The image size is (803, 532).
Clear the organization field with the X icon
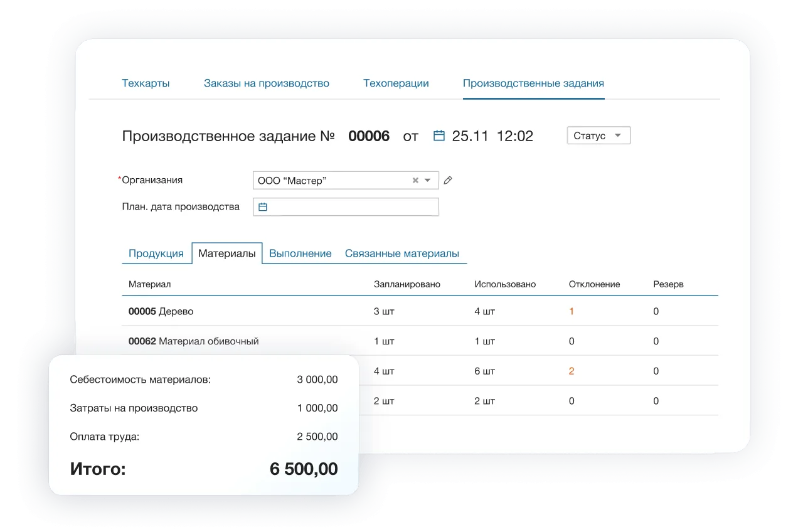pyautogui.click(x=415, y=181)
